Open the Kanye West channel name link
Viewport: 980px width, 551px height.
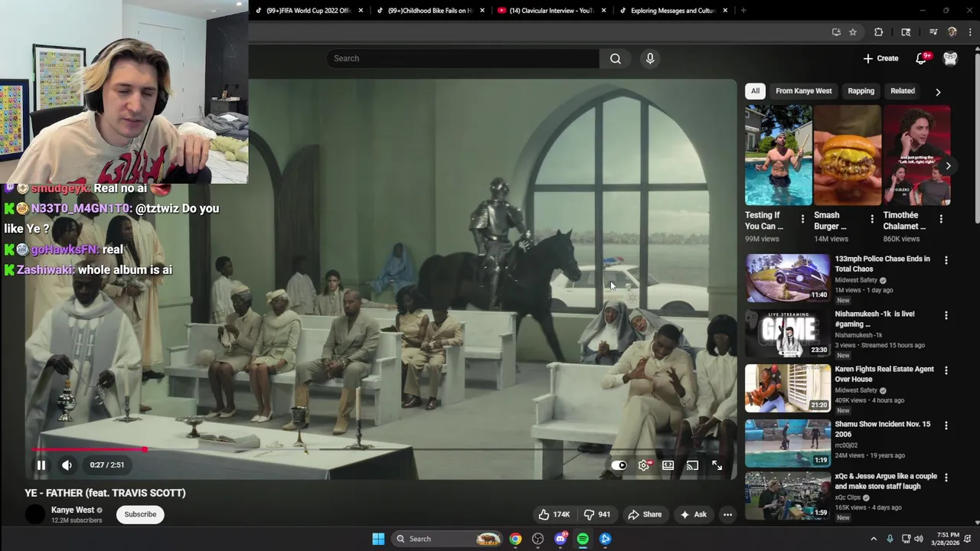[73, 510]
